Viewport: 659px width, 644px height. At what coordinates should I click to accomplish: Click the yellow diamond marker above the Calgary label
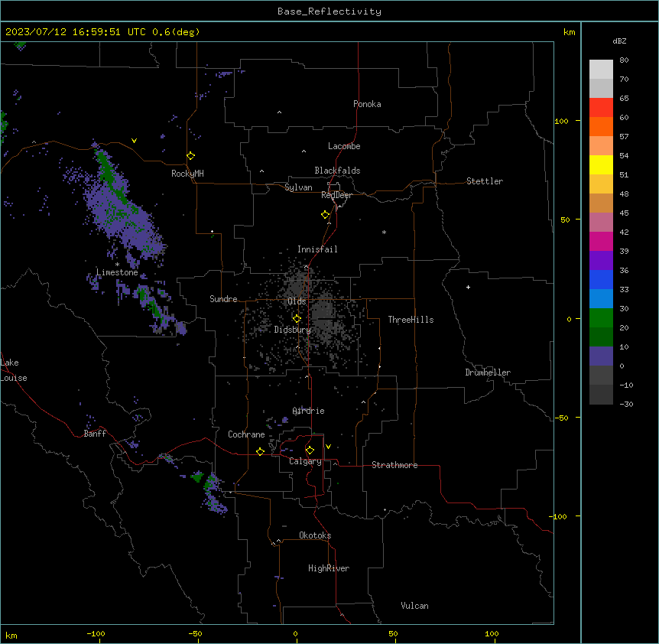point(310,450)
